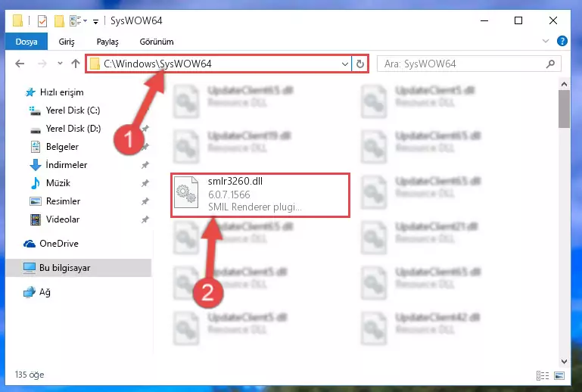Open Videolar folder in sidebar

click(x=63, y=219)
